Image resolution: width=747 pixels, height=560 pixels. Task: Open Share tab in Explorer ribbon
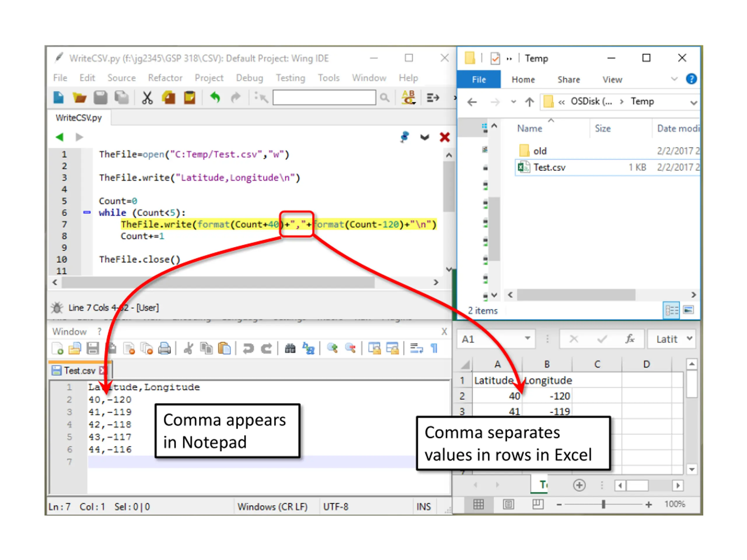pos(569,80)
